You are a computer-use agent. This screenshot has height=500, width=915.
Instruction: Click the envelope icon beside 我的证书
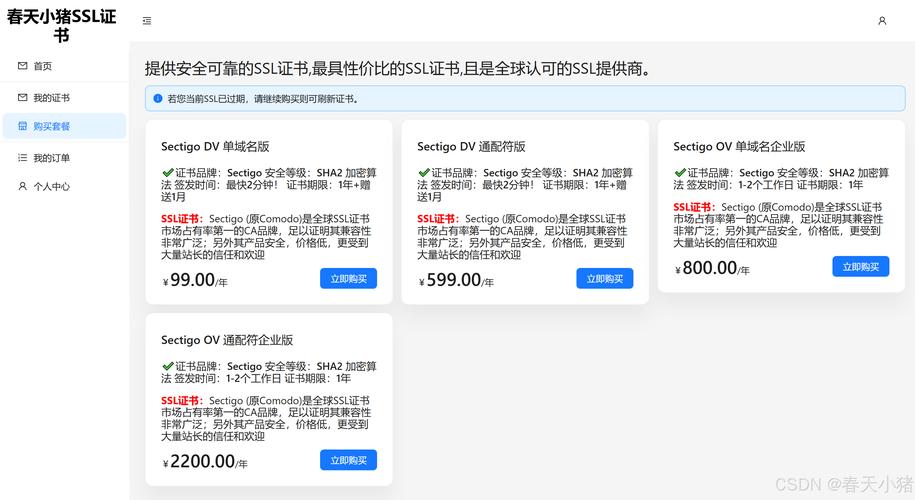point(22,97)
